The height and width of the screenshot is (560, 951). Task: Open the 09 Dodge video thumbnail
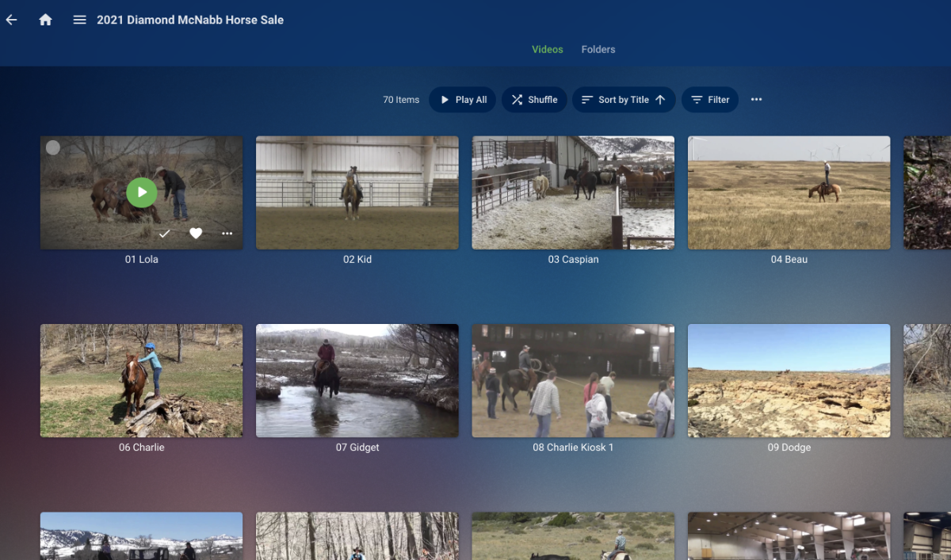(x=789, y=380)
